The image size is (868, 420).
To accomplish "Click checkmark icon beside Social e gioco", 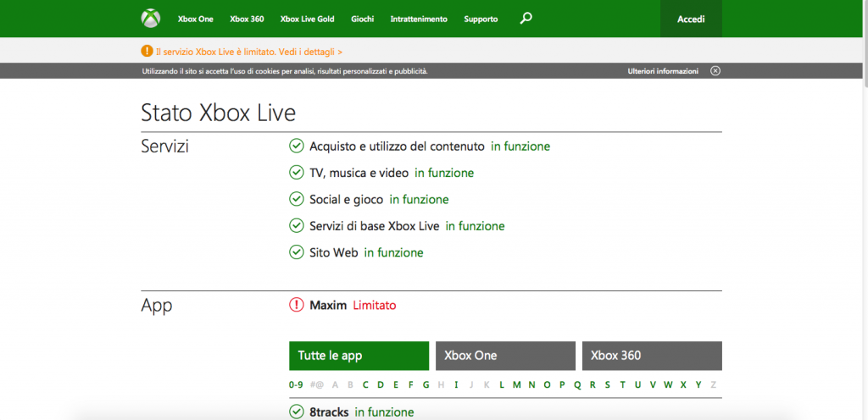I will coord(297,199).
